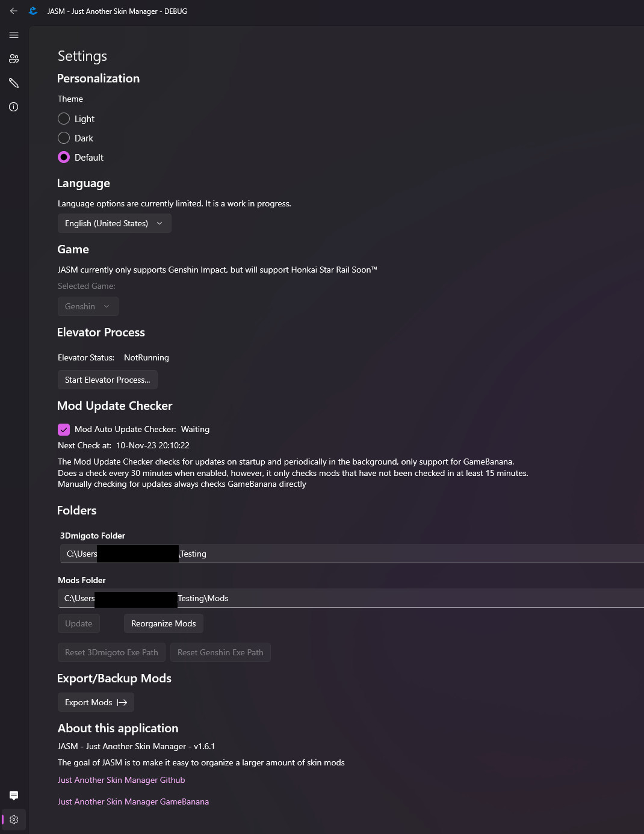Viewport: 644px width, 834px height.
Task: Click the JASM logo in the title bar
Action: tap(33, 11)
